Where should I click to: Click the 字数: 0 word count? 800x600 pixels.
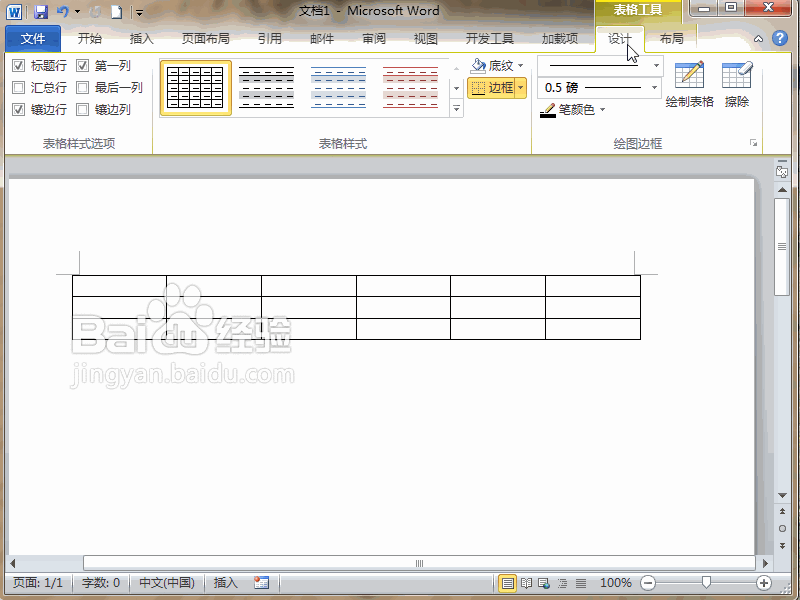[101, 583]
